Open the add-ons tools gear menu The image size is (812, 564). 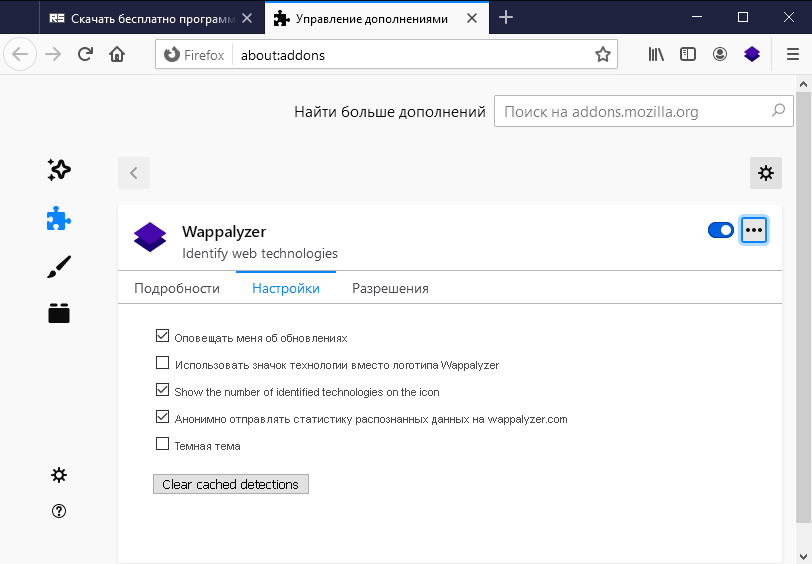pos(766,173)
